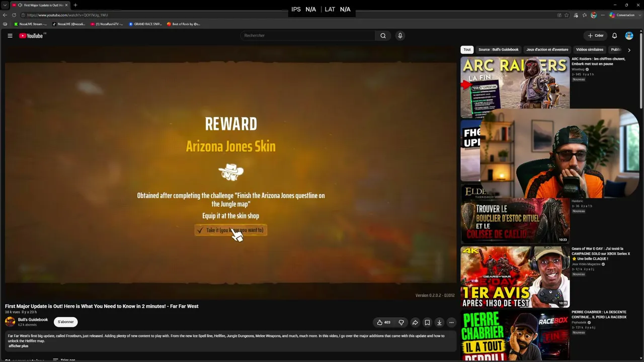Click the Wisethug channel name
This screenshot has height=362, width=644.
[578, 69]
